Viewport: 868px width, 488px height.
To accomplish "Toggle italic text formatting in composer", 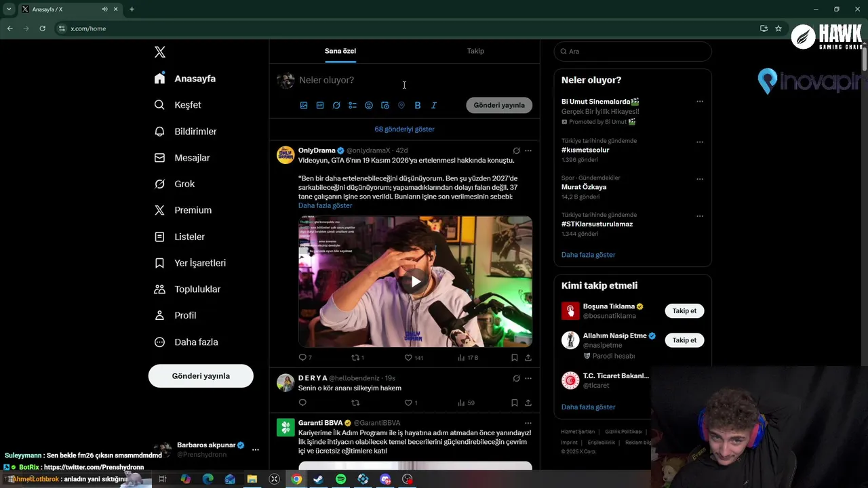I will (434, 106).
